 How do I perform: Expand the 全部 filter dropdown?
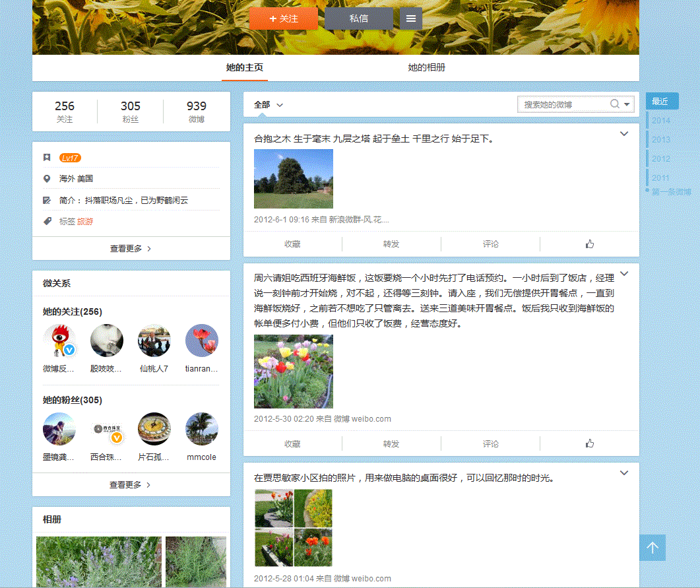tap(269, 105)
